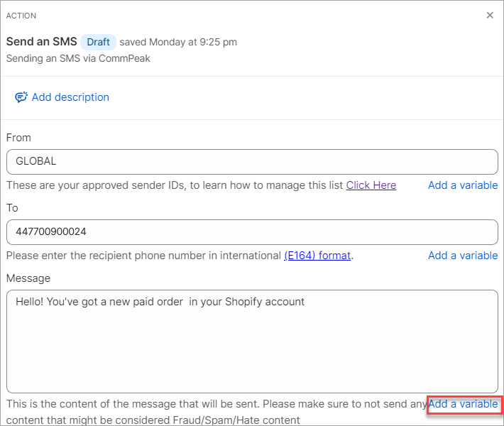Click the Sending an SMS via CommPeak subtitle
Viewport: 504px width, 426px height.
78,58
